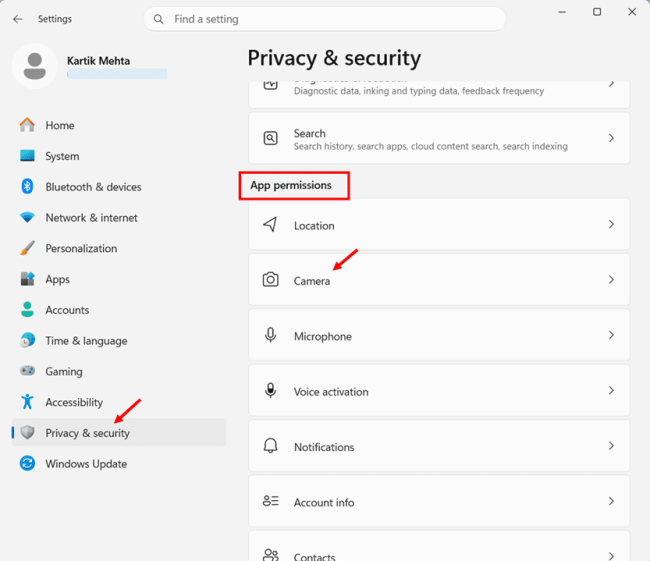650x561 pixels.
Task: Click the Gaming controller icon
Action: 27,371
